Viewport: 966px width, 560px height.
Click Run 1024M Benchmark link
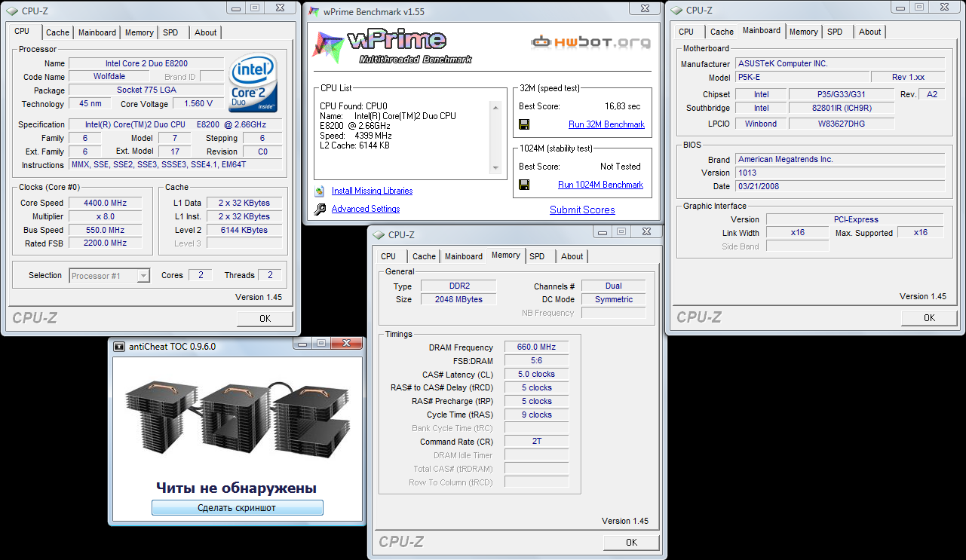click(x=600, y=185)
